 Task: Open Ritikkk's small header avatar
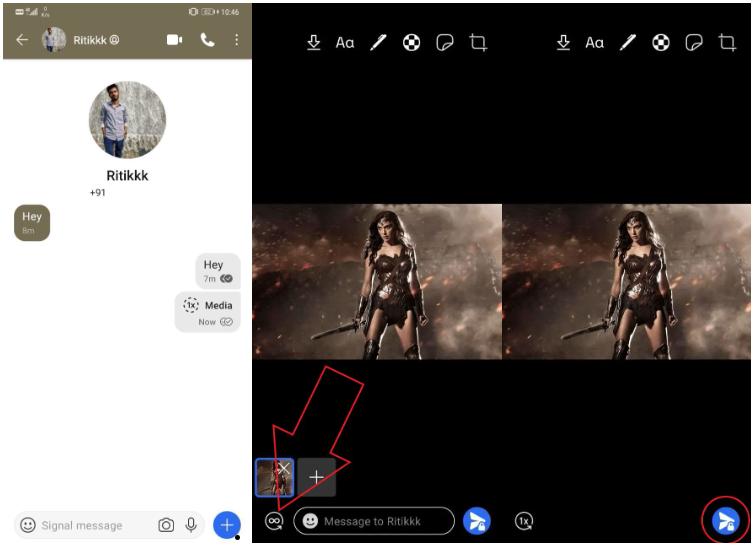click(x=54, y=39)
